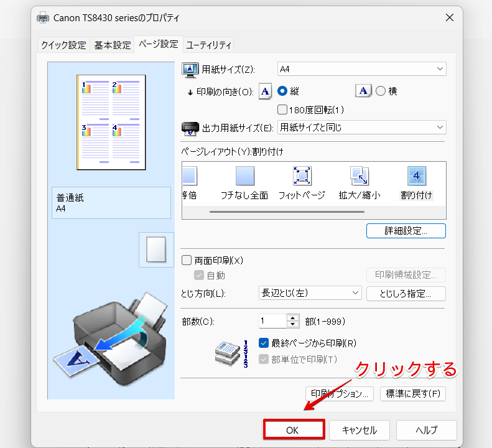Select the partially hidden 等倍 layout icon
Screen dimensions: 492x448
tap(190, 176)
